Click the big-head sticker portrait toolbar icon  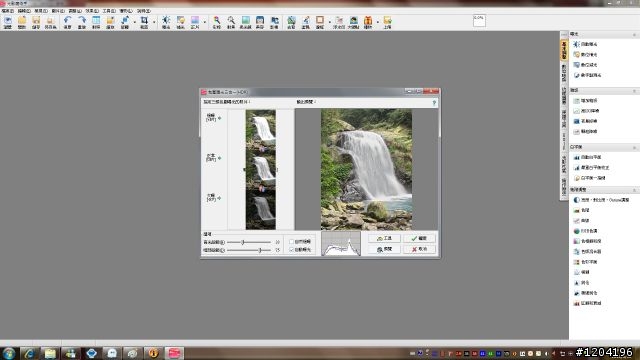point(353,22)
